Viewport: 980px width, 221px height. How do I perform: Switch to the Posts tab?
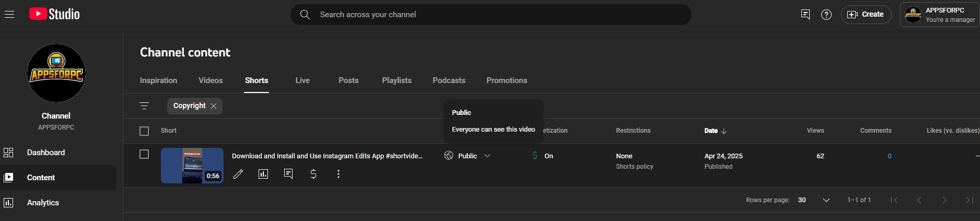[x=348, y=80]
